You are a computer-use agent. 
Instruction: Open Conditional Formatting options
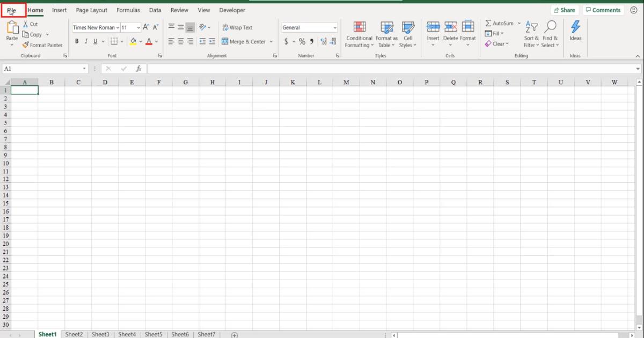point(358,34)
